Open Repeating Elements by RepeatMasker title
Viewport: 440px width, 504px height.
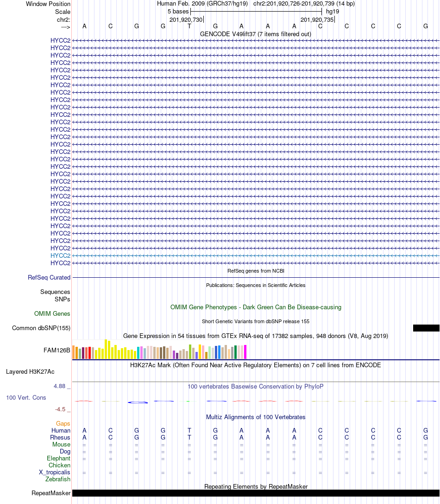click(x=256, y=487)
